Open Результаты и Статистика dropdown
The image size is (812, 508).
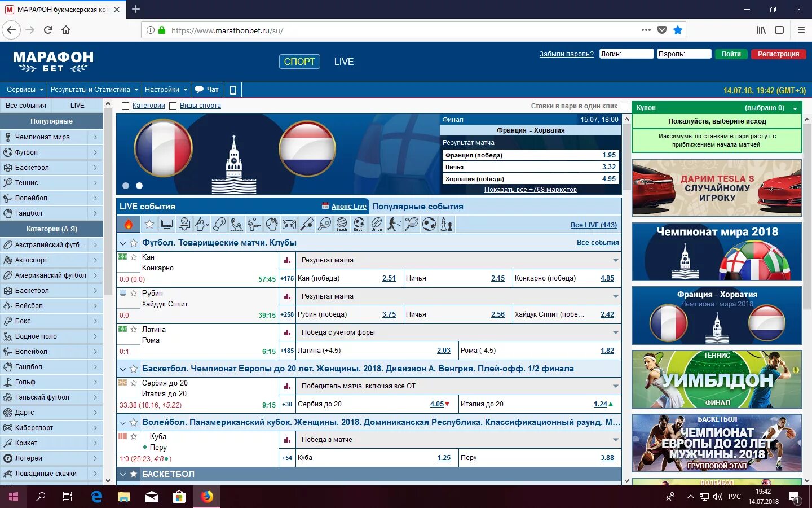(x=94, y=90)
